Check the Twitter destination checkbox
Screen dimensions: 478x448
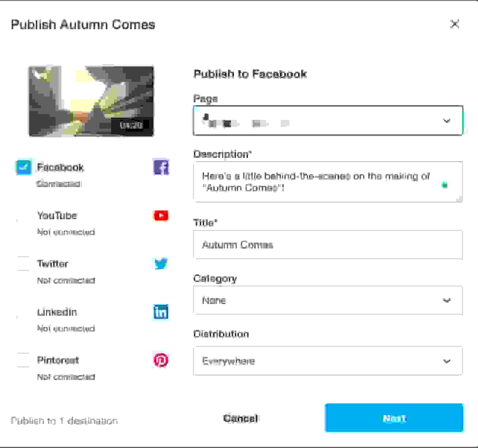pos(23,263)
